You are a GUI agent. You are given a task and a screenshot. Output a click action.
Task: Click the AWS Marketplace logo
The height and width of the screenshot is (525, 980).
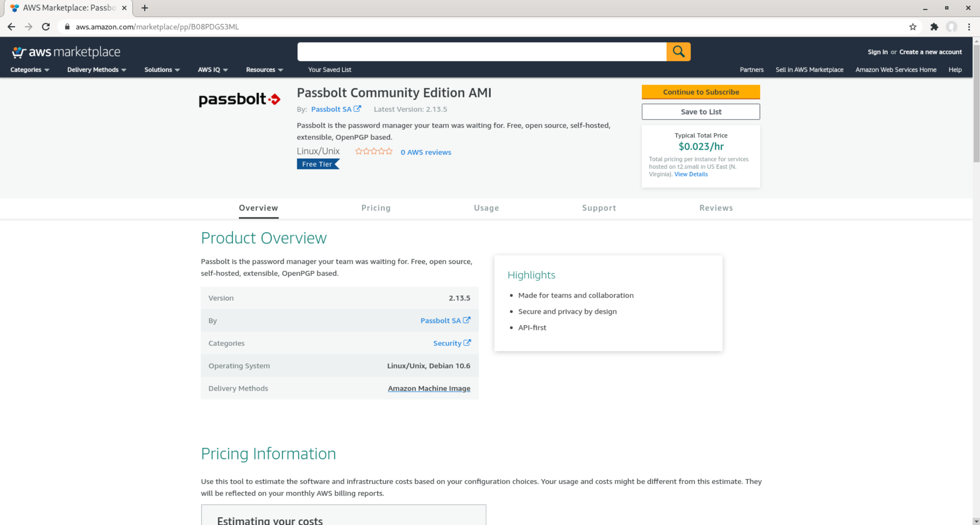coord(66,52)
